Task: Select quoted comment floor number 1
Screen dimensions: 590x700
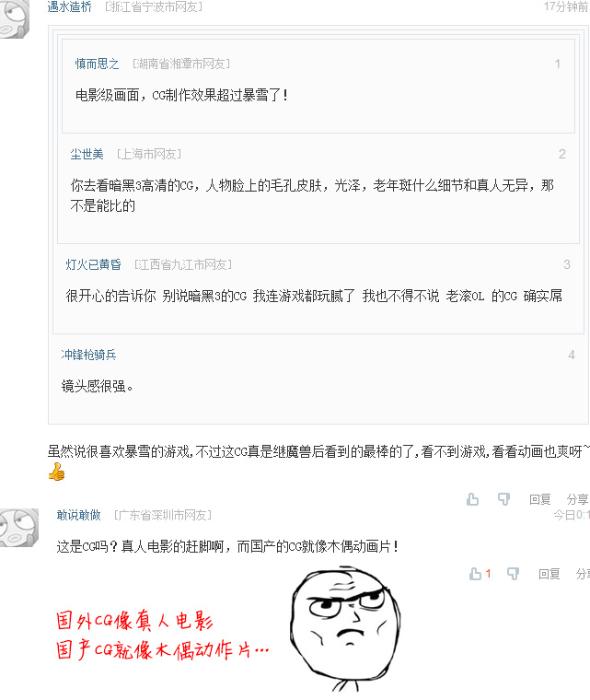Action: [558, 64]
